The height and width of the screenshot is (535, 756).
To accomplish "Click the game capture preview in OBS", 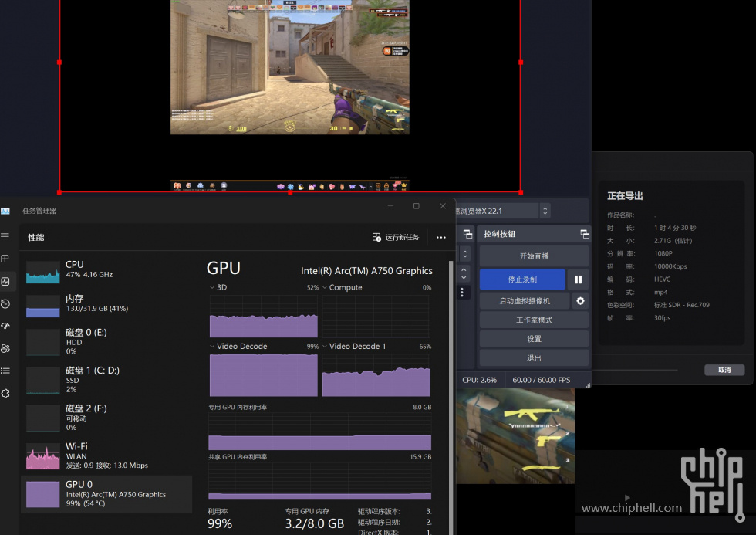I will pos(290,67).
